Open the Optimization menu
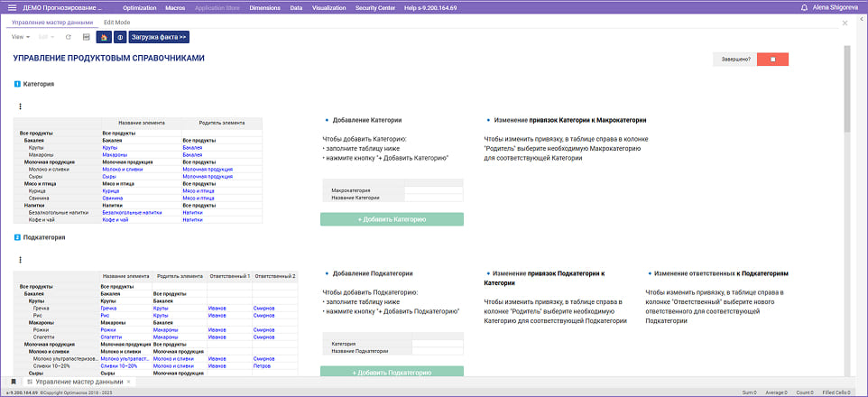868x397 pixels. click(x=139, y=7)
